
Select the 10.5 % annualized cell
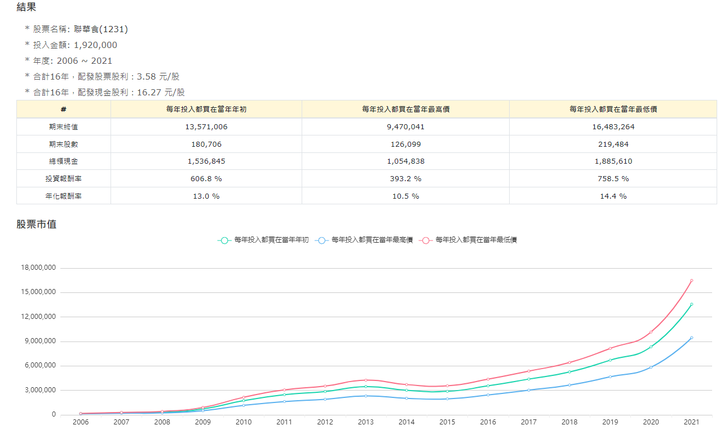[405, 196]
